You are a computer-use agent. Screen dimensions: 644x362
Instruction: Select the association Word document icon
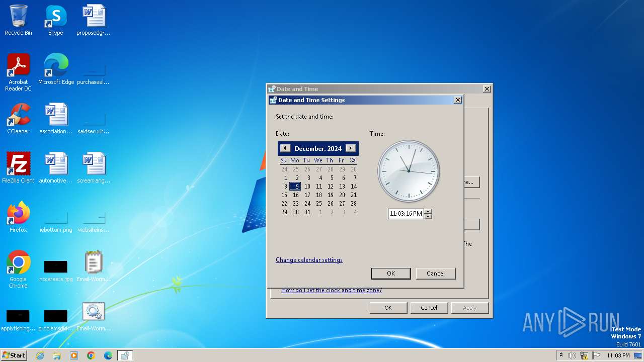(56, 119)
